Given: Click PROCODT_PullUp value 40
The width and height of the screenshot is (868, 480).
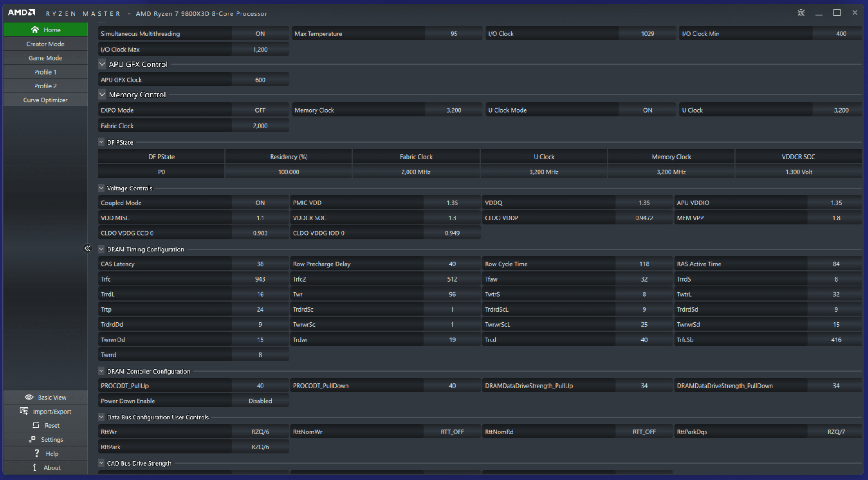Looking at the screenshot, I should coord(260,385).
